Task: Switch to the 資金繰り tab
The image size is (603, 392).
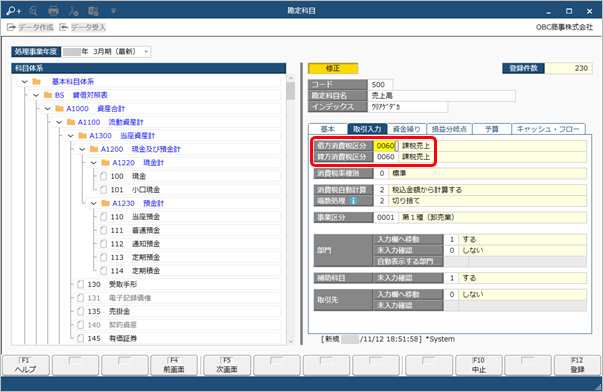Action: point(406,129)
